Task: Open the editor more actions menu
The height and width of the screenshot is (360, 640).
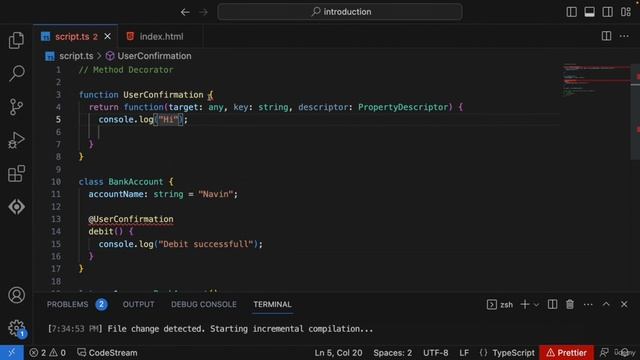Action: point(624,36)
